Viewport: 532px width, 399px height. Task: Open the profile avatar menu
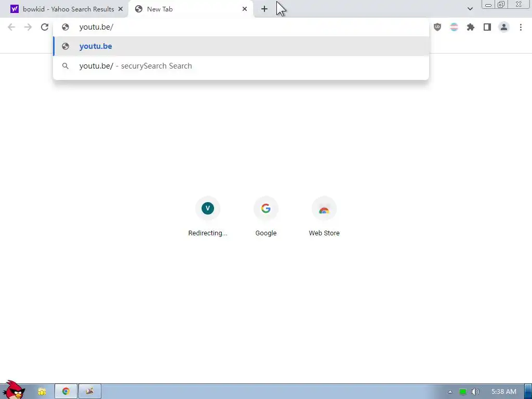pyautogui.click(x=504, y=27)
